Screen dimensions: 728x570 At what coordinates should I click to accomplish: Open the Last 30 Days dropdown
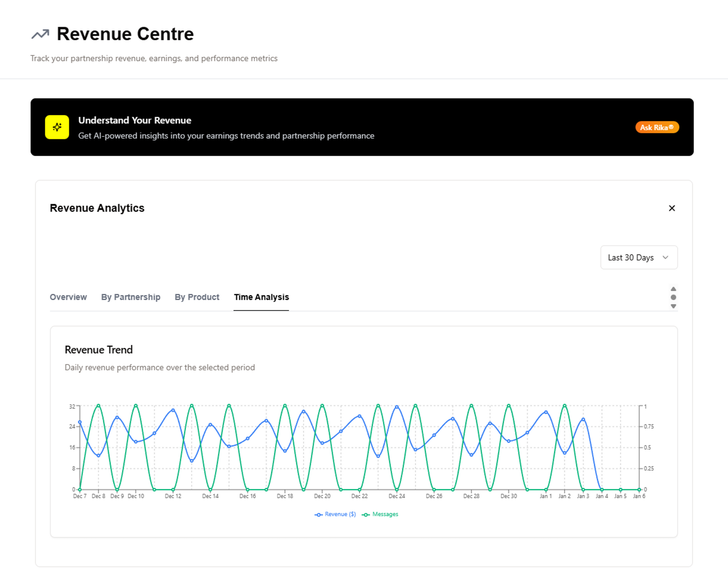tap(631, 257)
